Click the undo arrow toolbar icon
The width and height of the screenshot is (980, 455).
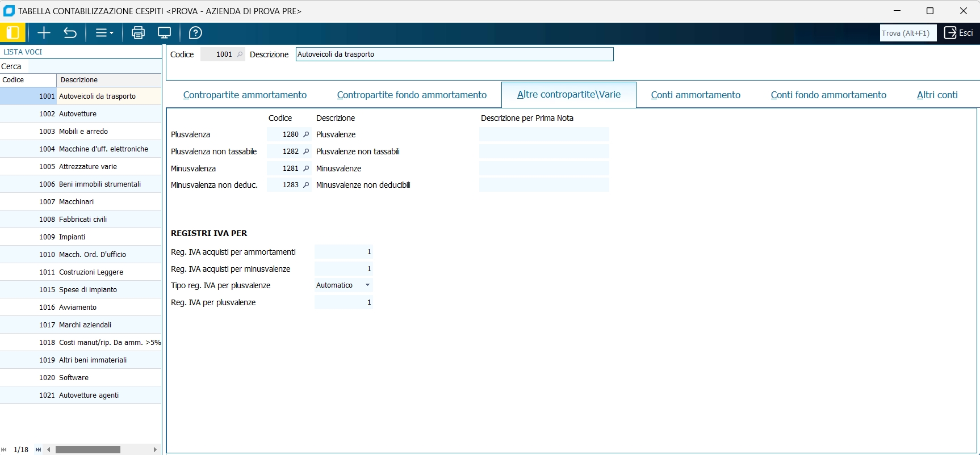pos(70,33)
